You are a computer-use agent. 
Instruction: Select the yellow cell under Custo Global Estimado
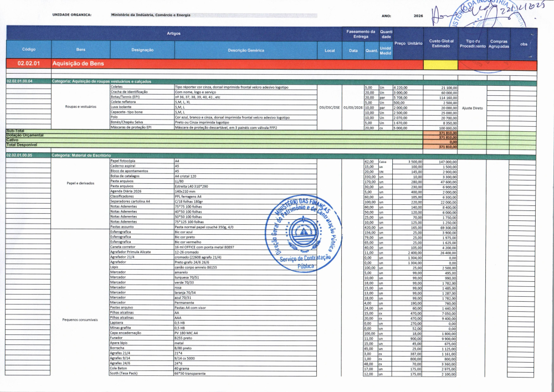440,64
